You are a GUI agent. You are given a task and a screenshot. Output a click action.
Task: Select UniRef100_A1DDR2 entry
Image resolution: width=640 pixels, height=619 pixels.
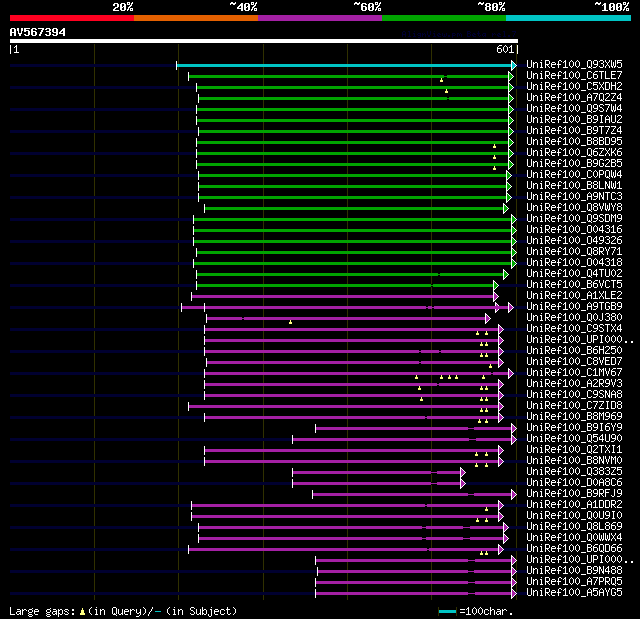click(574, 505)
